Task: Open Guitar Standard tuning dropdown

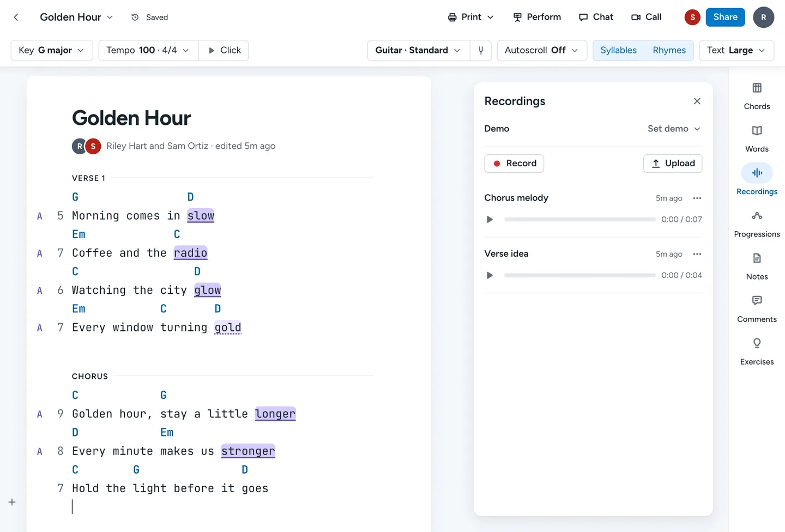Action: [x=418, y=50]
